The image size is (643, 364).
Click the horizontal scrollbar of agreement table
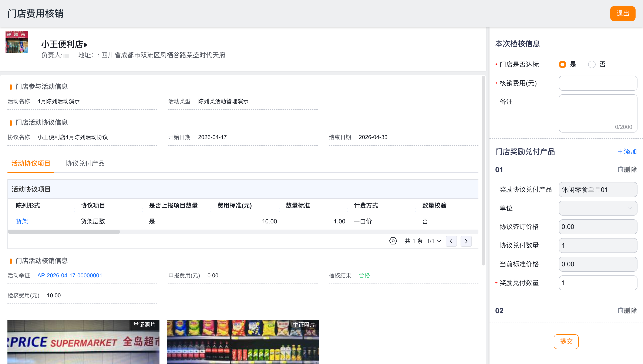click(x=64, y=232)
